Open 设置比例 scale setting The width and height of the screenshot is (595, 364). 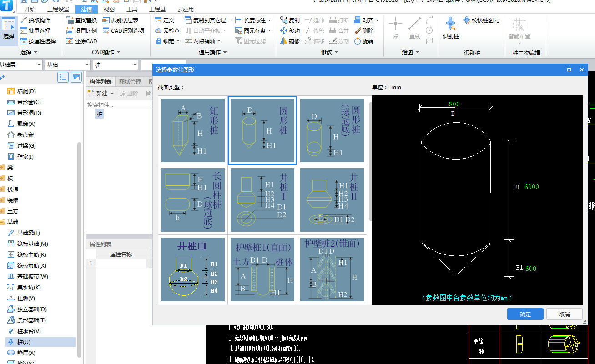click(x=81, y=30)
